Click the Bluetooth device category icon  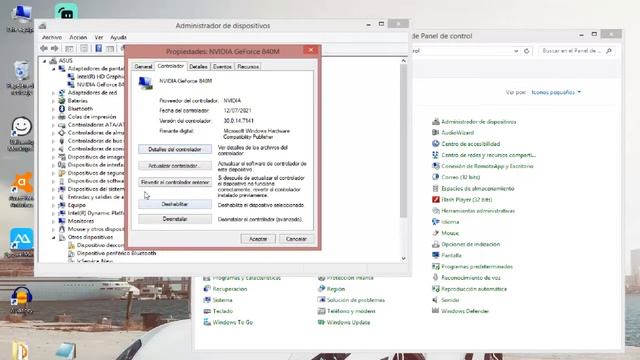62,109
